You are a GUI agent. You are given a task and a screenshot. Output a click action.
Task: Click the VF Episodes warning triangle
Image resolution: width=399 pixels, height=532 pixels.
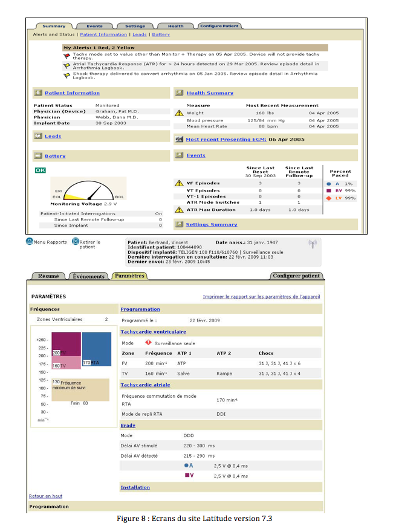click(179, 183)
